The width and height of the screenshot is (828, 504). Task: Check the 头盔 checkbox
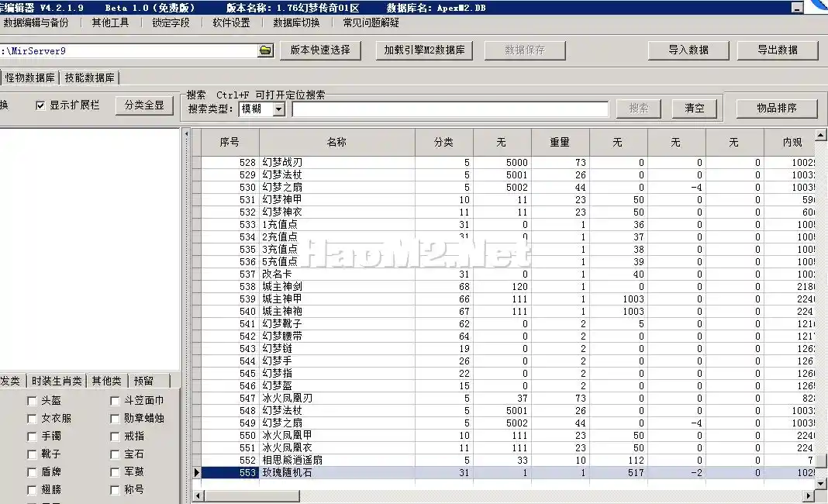(x=32, y=401)
